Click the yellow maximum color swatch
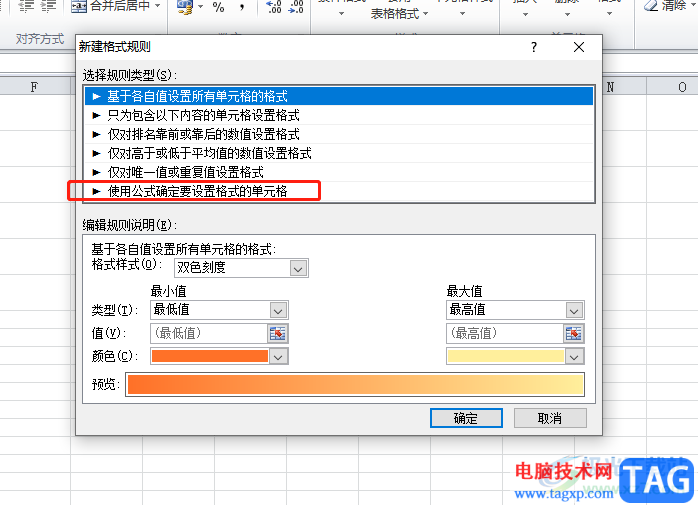The height and width of the screenshot is (505, 698). [506, 356]
